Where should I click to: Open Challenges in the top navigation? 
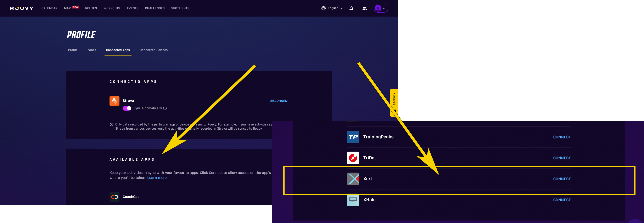coord(155,8)
